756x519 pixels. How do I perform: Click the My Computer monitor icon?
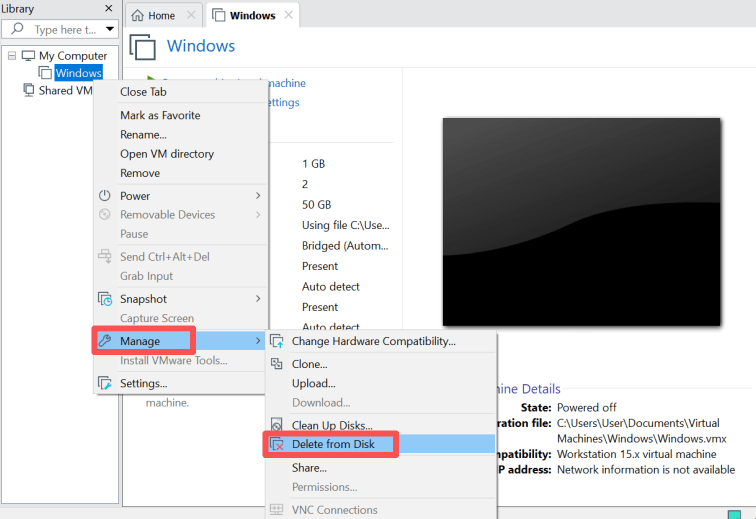click(28, 56)
